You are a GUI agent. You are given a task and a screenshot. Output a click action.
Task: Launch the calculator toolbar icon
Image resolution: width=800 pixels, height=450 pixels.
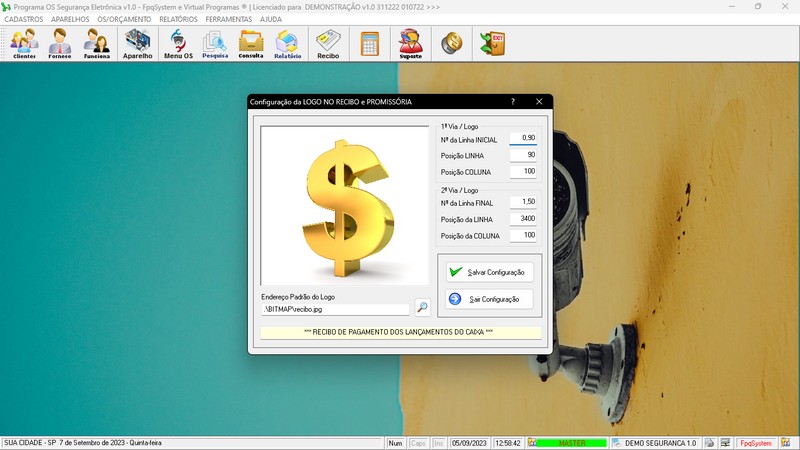[x=370, y=44]
